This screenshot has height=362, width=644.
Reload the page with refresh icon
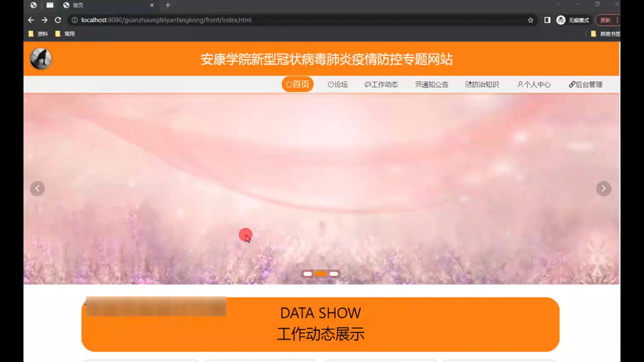click(58, 20)
